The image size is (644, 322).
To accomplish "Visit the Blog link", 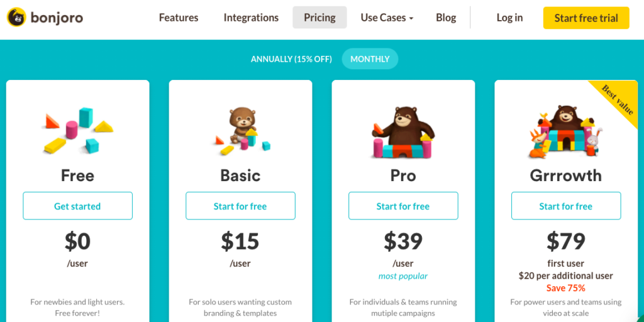I will [x=446, y=18].
